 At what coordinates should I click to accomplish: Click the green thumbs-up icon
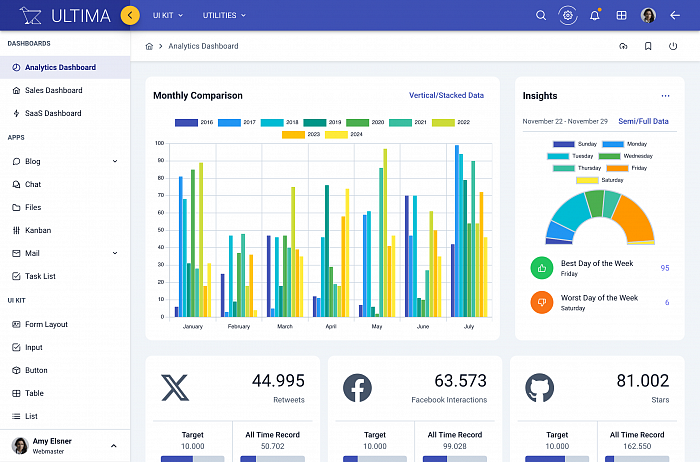[542, 268]
